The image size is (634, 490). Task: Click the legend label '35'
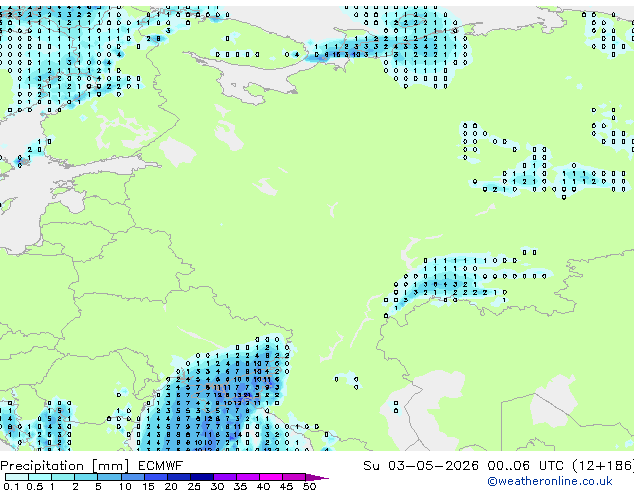click(240, 486)
